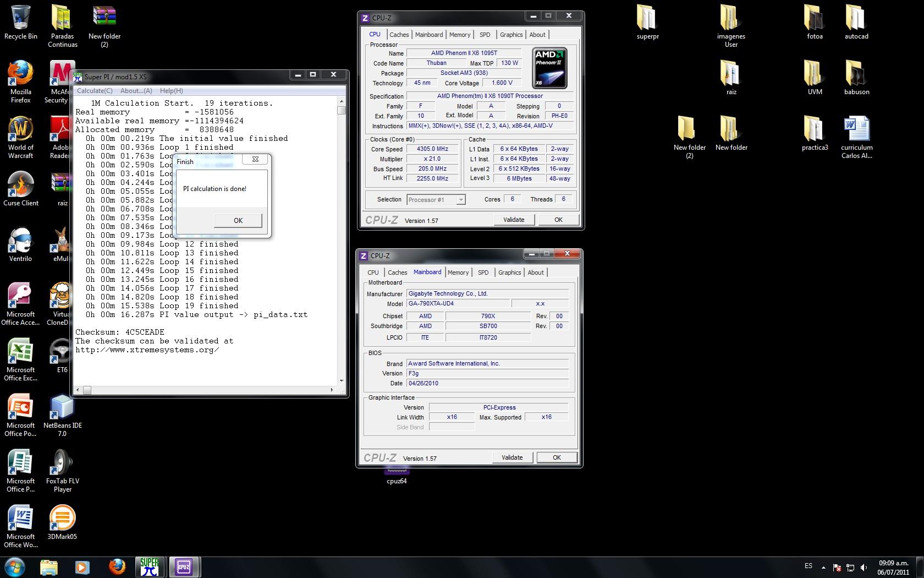
Task: Launch FoxTab FLV Player shortcut
Action: pyautogui.click(x=62, y=471)
